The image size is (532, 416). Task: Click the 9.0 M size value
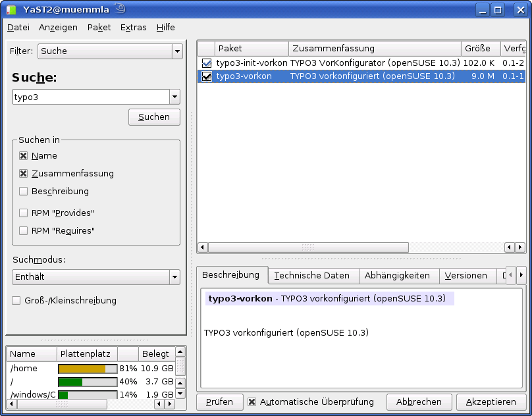[x=483, y=76]
